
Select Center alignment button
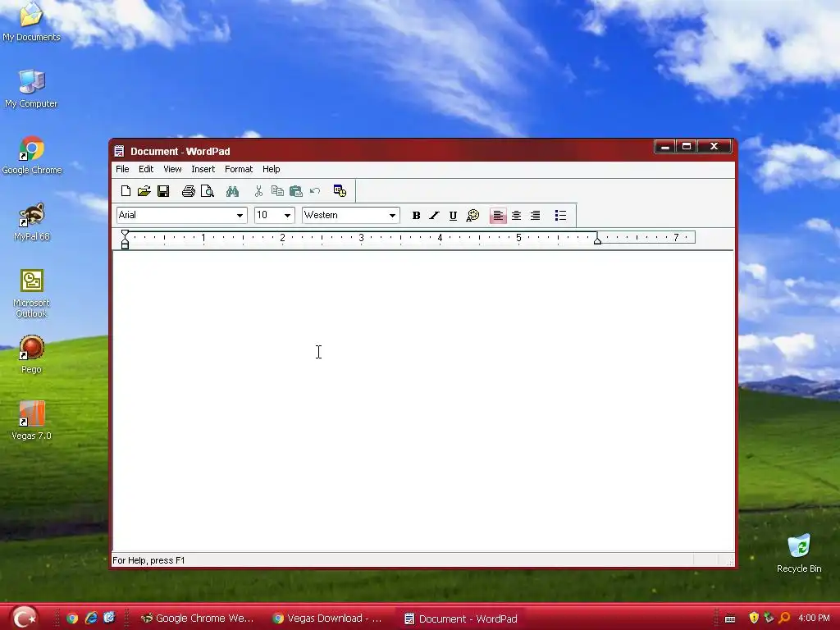coord(517,216)
